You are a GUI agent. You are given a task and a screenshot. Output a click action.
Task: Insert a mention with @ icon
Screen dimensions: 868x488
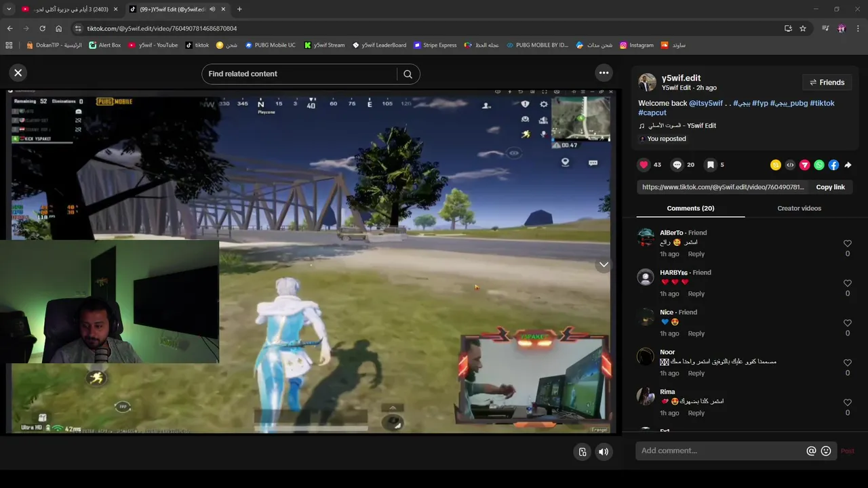tap(811, 451)
